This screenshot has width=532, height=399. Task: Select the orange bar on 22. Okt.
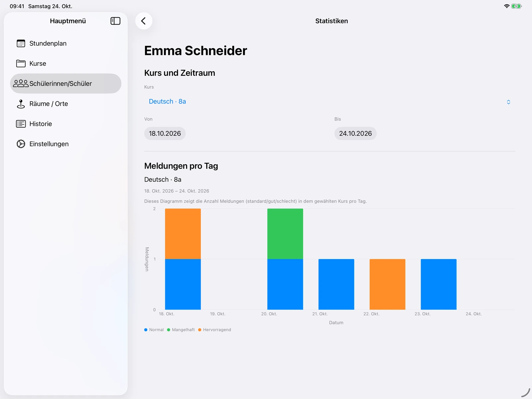tap(387, 284)
